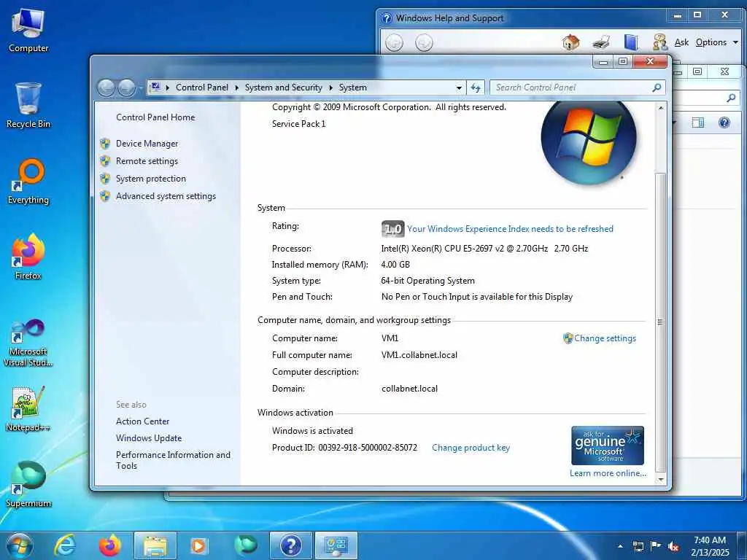The image size is (747, 560).
Task: Open Windows Explorer in the taskbar
Action: pyautogui.click(x=155, y=545)
